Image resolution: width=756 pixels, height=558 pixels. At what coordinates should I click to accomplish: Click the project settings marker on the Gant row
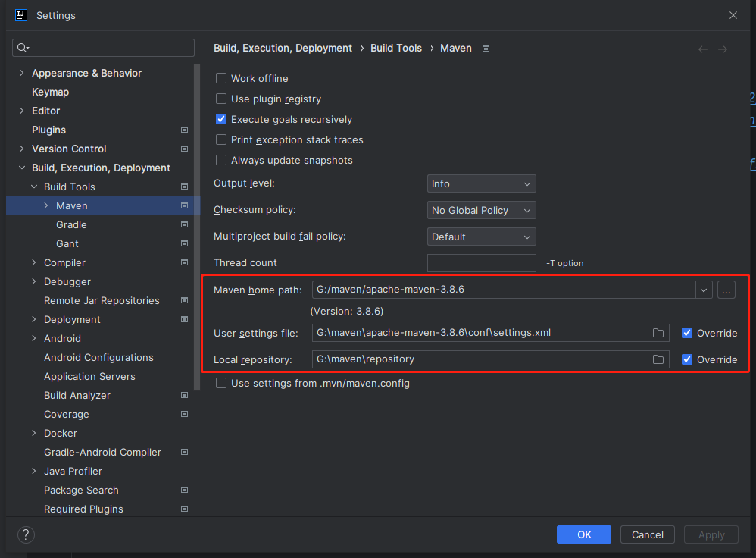pos(184,244)
